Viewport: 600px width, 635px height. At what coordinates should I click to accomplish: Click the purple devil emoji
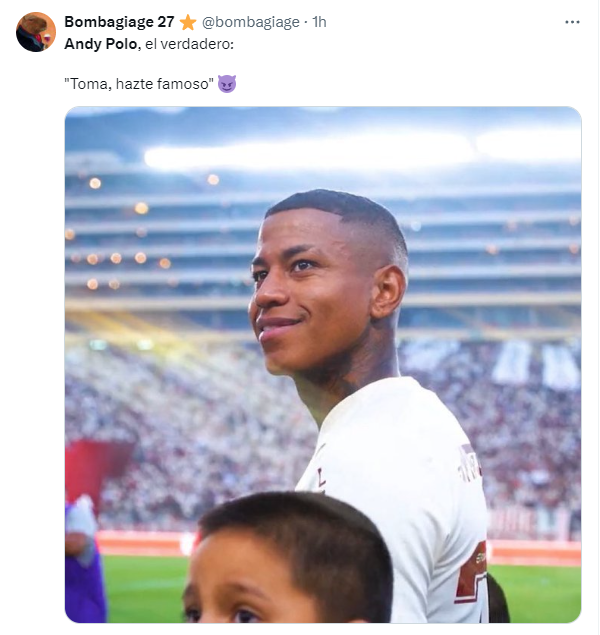[227, 84]
